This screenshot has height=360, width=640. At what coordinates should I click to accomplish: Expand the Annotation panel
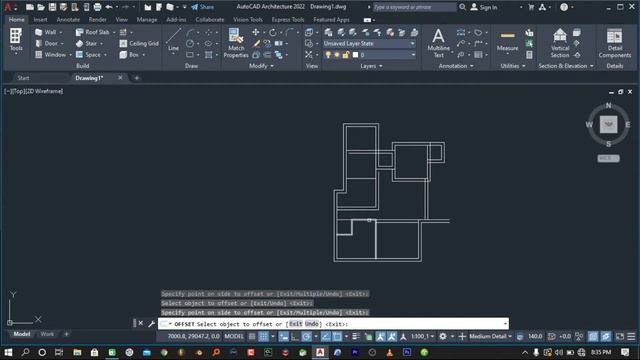[456, 66]
